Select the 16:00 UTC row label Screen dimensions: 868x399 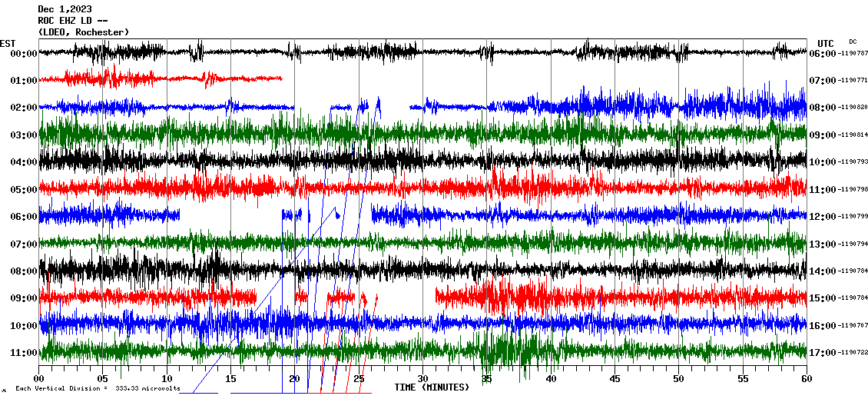(822, 325)
